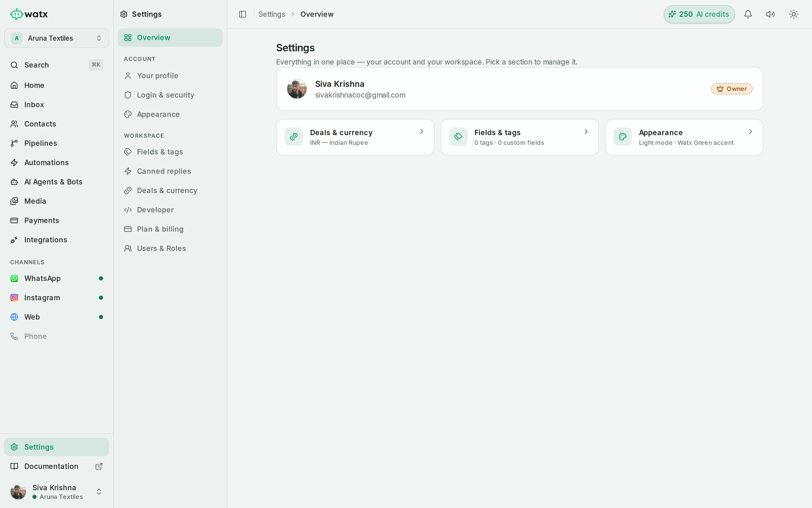
Task: Click the Media icon
Action: pos(14,201)
